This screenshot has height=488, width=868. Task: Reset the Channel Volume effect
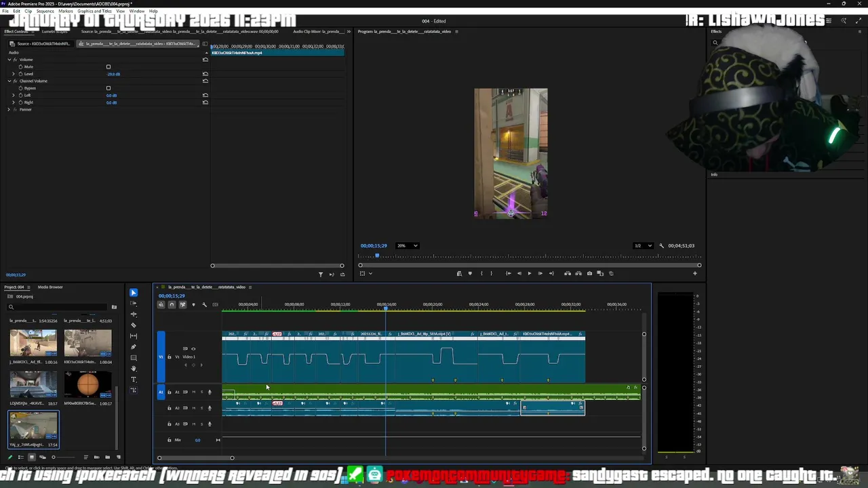coord(205,81)
